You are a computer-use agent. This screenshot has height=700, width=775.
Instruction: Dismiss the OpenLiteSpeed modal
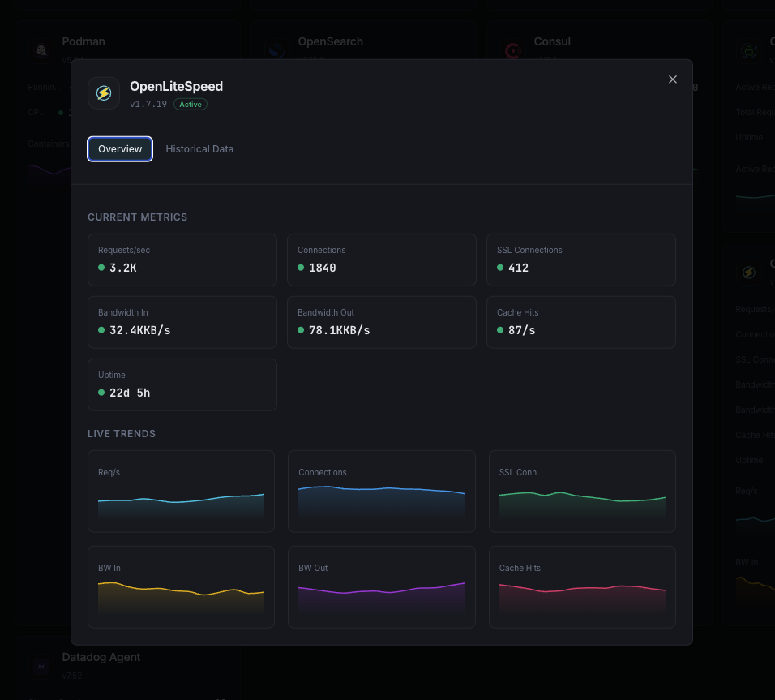tap(673, 79)
